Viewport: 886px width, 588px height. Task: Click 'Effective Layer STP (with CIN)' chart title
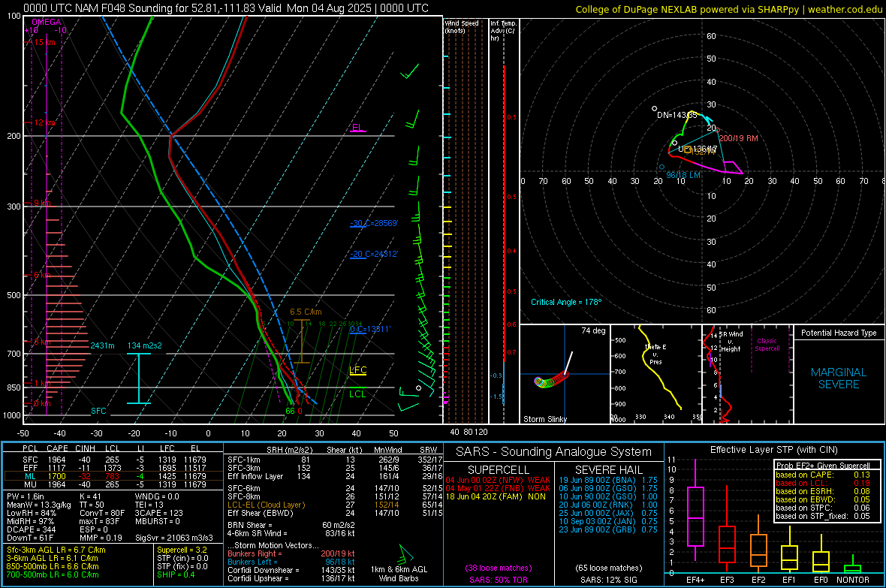(773, 450)
